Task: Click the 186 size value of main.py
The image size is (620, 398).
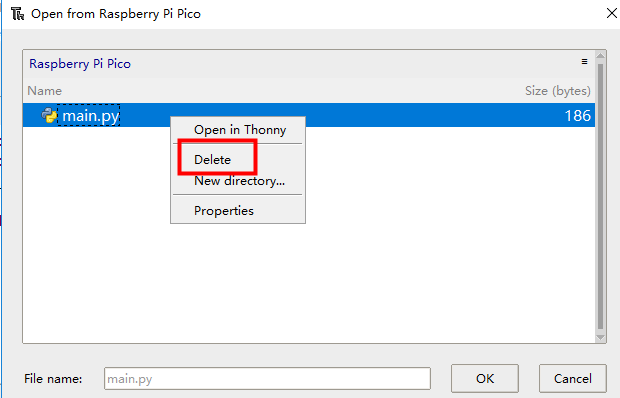Action: point(578,115)
